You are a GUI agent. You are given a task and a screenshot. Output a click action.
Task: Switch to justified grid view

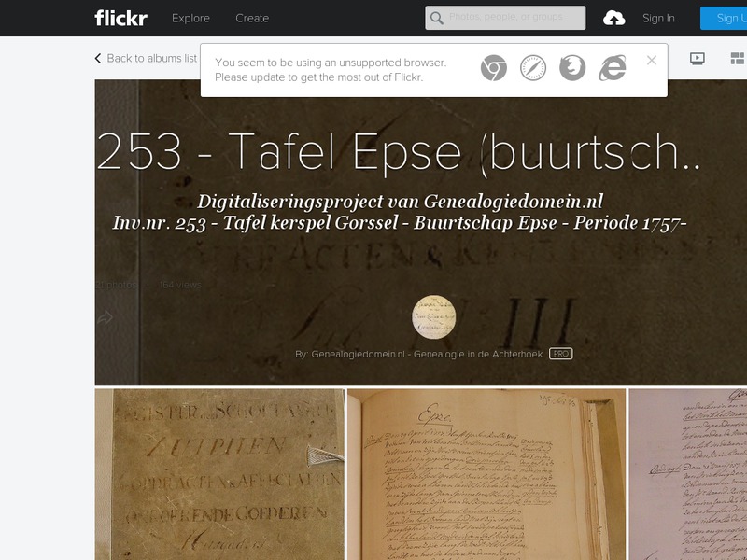[737, 57]
